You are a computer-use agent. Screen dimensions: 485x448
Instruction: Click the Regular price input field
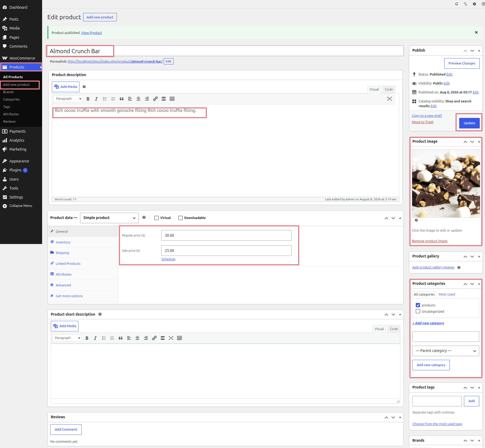pyautogui.click(x=226, y=235)
